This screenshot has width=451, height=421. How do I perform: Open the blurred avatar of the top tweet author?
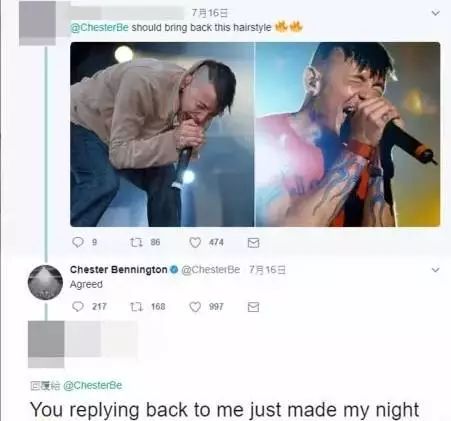pos(37,23)
